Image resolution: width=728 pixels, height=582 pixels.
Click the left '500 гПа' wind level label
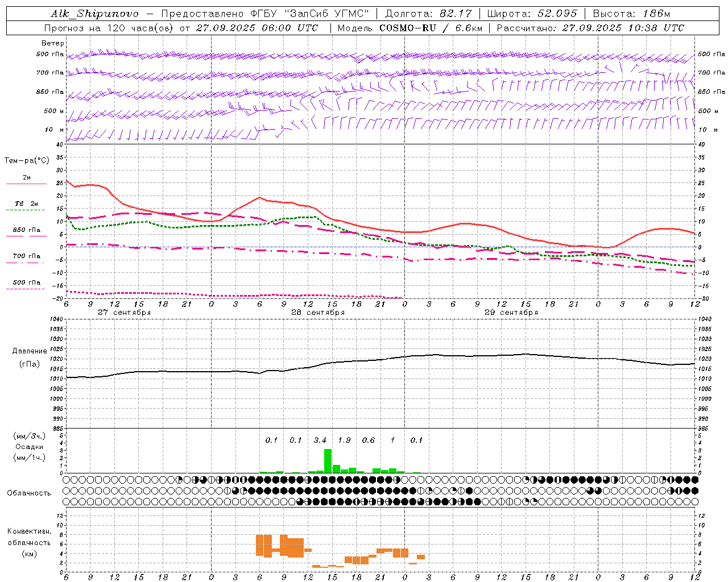50,55
